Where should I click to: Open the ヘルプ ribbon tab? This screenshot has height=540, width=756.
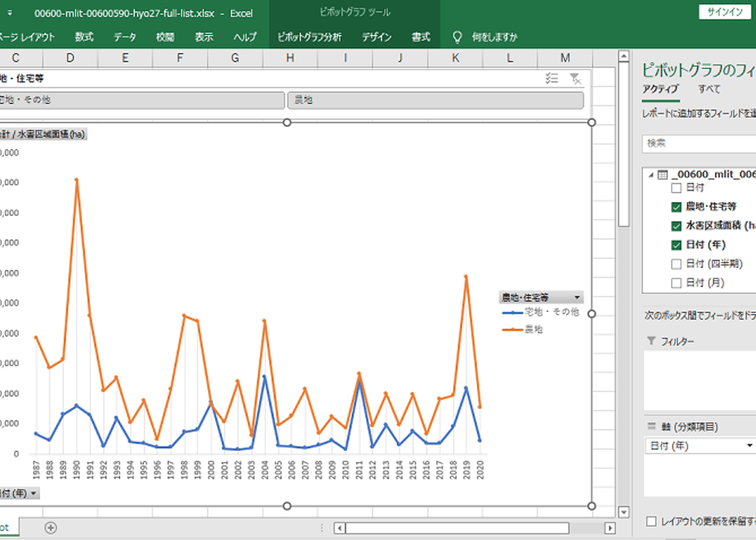tap(245, 37)
